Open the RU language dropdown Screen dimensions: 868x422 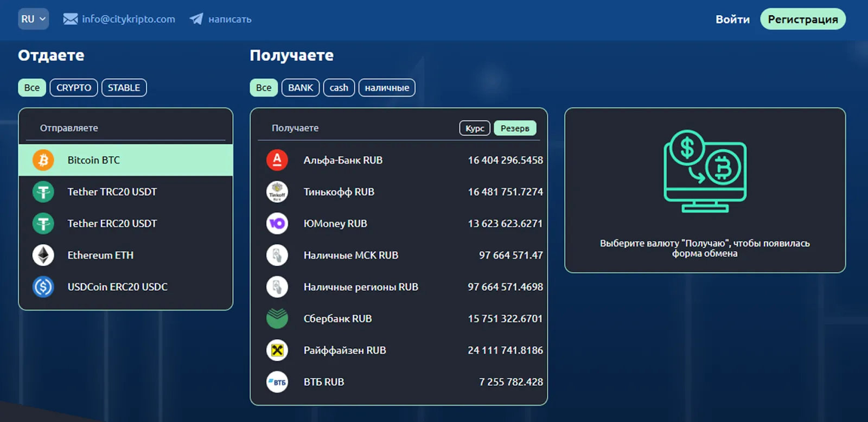(33, 19)
